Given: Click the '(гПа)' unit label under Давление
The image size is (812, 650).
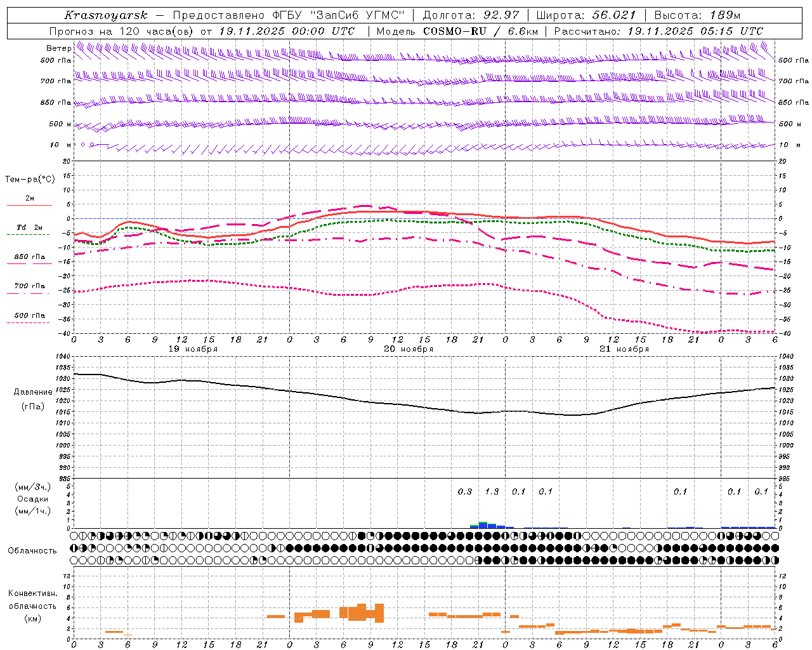Looking at the screenshot, I should click(x=33, y=407).
